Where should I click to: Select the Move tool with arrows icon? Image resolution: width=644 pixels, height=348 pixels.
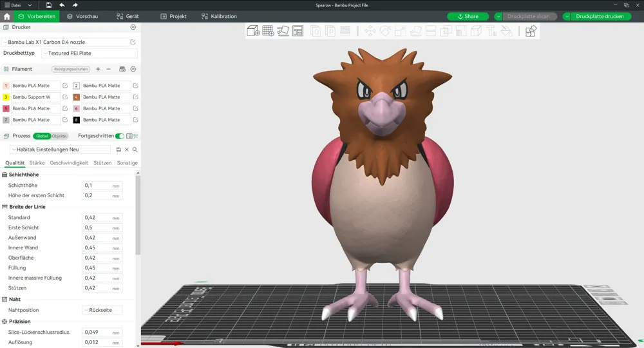[370, 31]
